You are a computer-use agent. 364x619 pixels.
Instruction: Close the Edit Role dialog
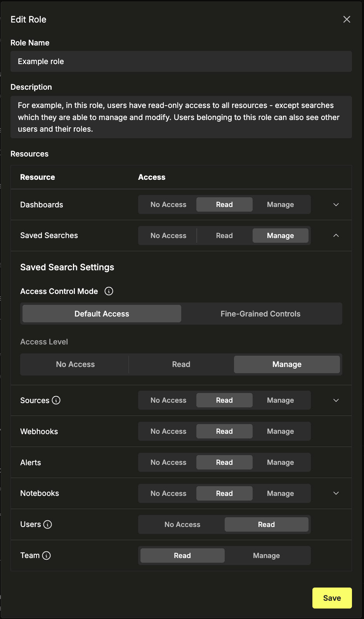[x=347, y=19]
